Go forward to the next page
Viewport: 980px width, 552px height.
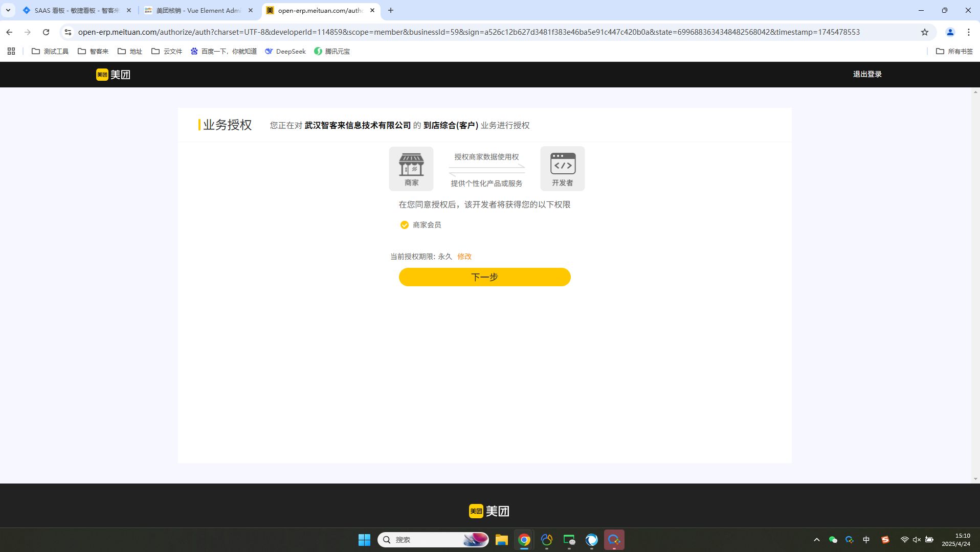click(28, 32)
